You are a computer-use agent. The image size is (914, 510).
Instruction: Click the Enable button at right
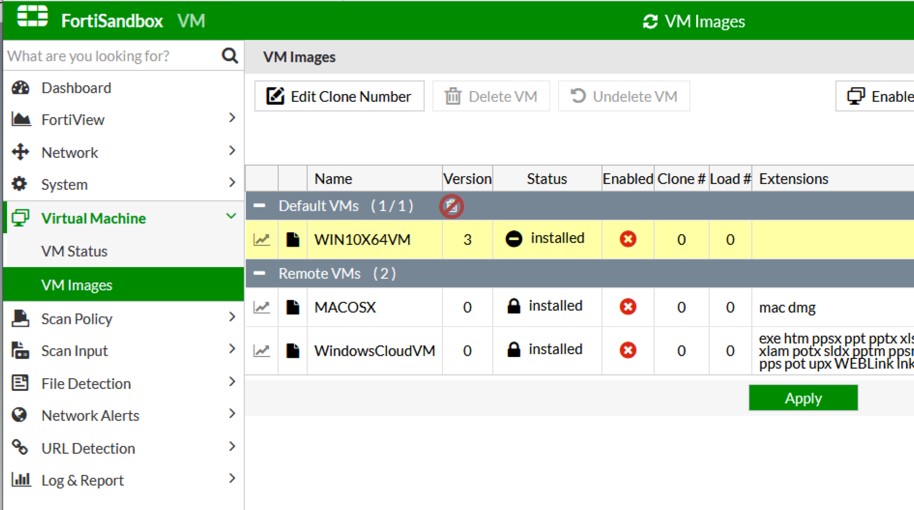pyautogui.click(x=875, y=96)
